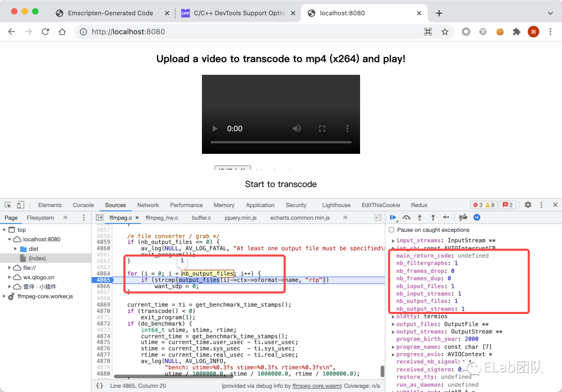
Task: Expand the file:// tree node
Action: coord(10,268)
